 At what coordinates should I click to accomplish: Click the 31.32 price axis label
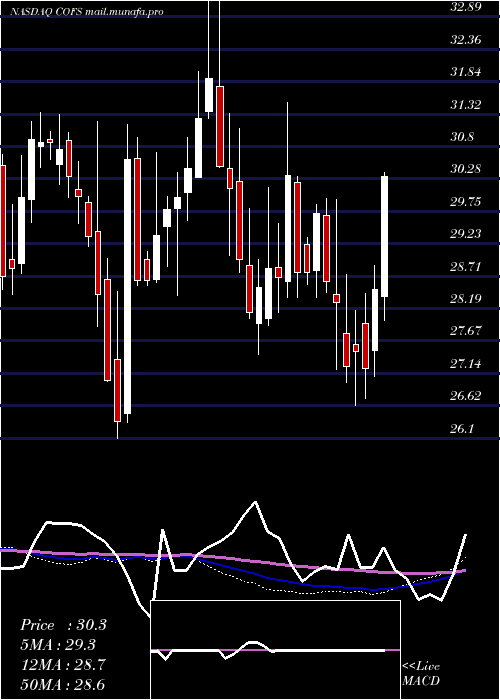pos(466,104)
